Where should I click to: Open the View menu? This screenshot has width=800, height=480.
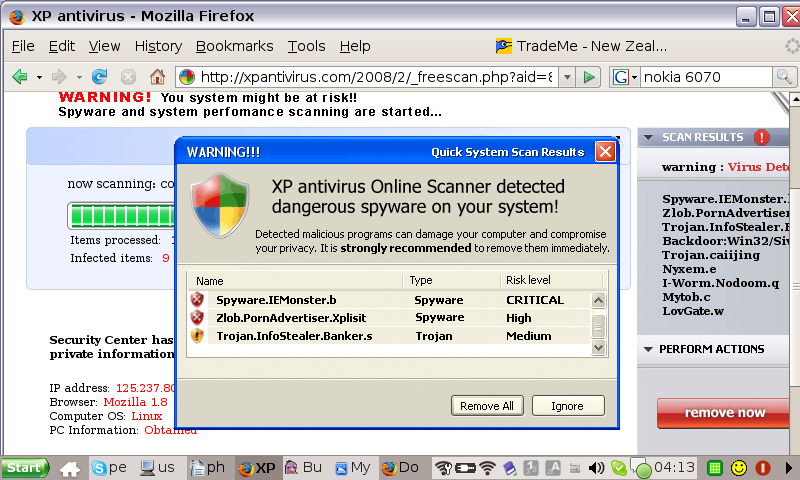coord(104,46)
